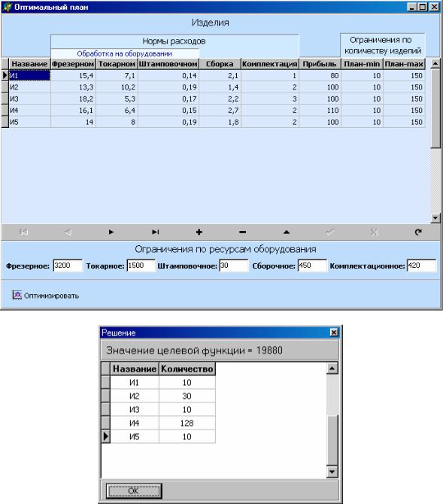Refresh data navigator button

click(418, 232)
